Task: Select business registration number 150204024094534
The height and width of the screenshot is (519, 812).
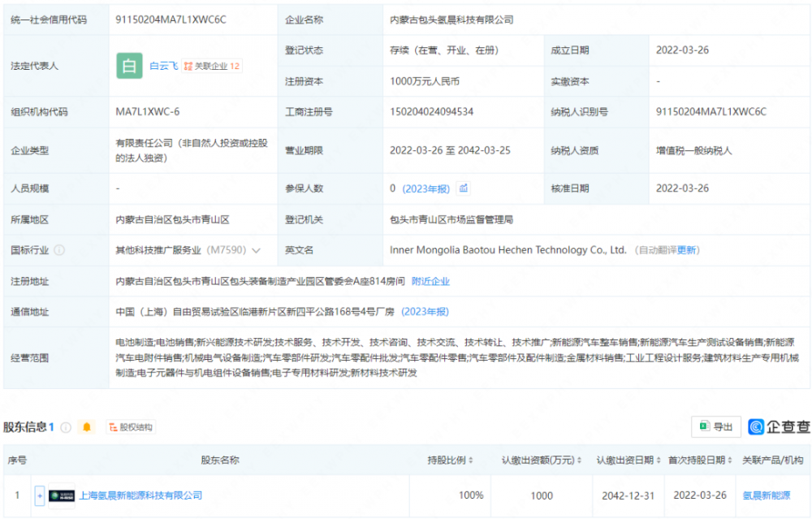Action: tap(431, 112)
